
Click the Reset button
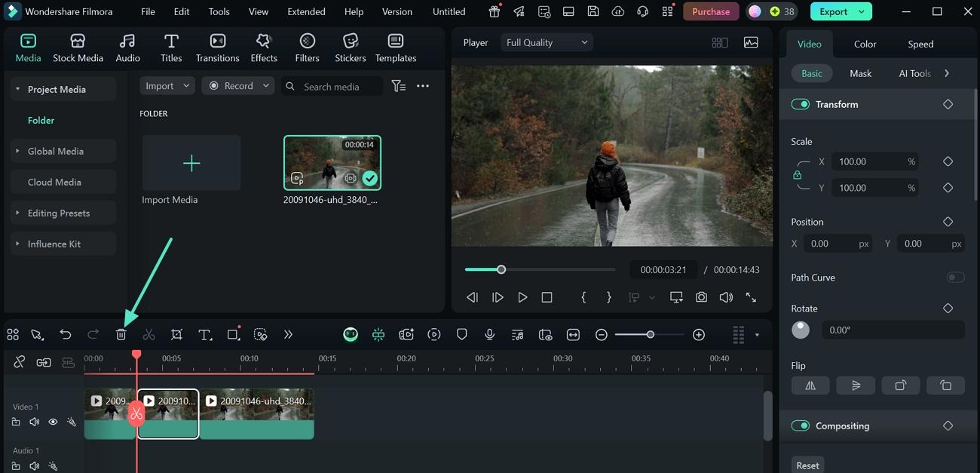point(807,465)
